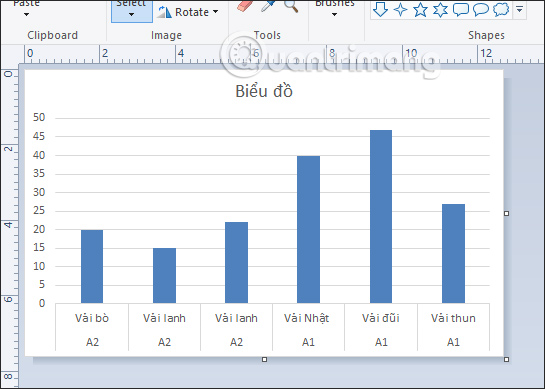Select the Eraser tool

pos(245,6)
